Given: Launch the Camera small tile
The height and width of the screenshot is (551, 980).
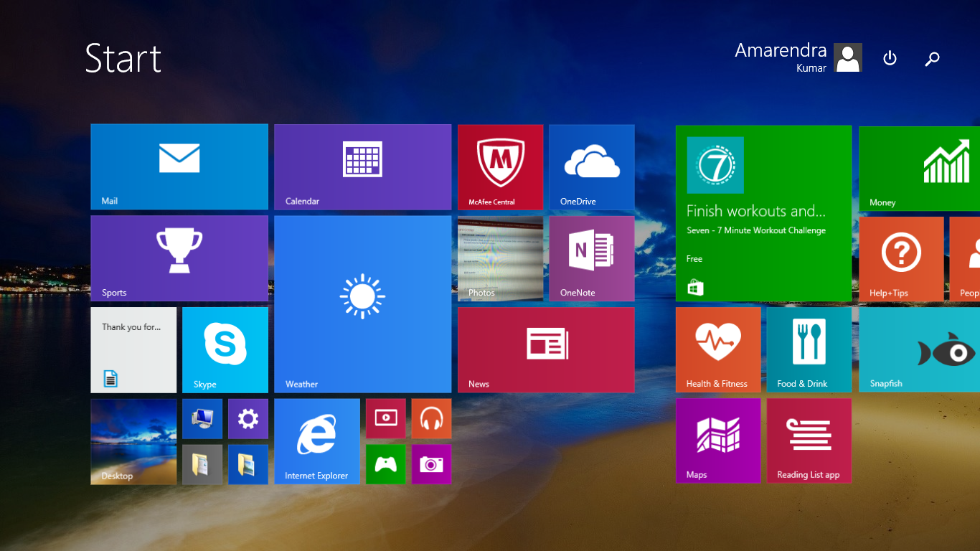Looking at the screenshot, I should coord(431,464).
